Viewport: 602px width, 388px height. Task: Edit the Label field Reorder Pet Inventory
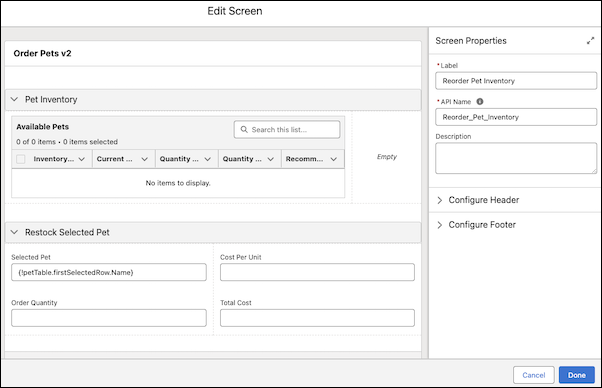coord(516,81)
